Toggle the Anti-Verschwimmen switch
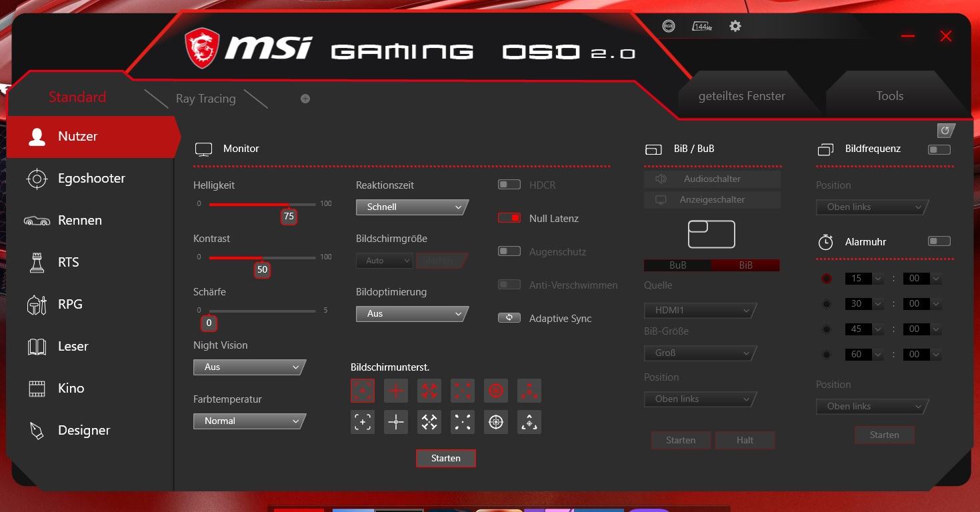 point(509,285)
